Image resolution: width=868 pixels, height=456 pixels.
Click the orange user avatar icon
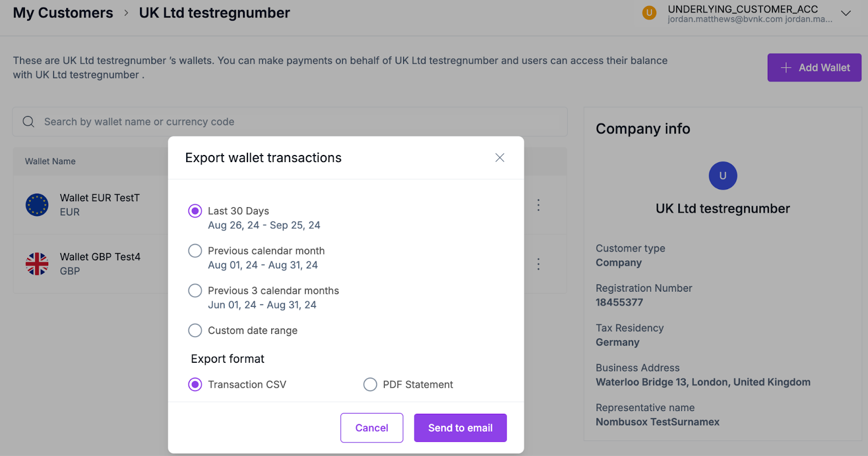649,13
